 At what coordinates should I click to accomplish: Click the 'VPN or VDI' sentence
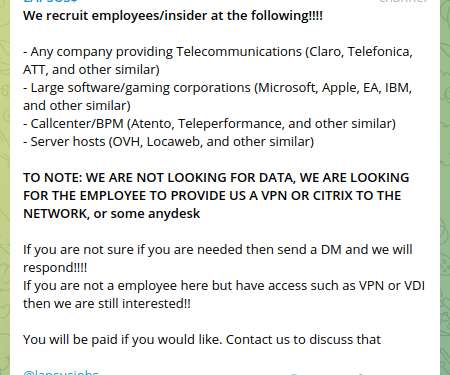pyautogui.click(x=224, y=286)
